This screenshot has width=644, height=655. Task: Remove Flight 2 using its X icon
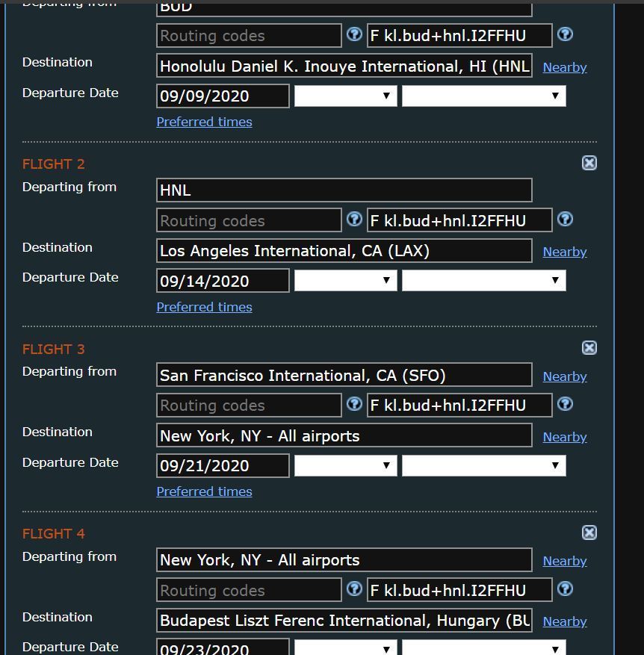tap(589, 163)
